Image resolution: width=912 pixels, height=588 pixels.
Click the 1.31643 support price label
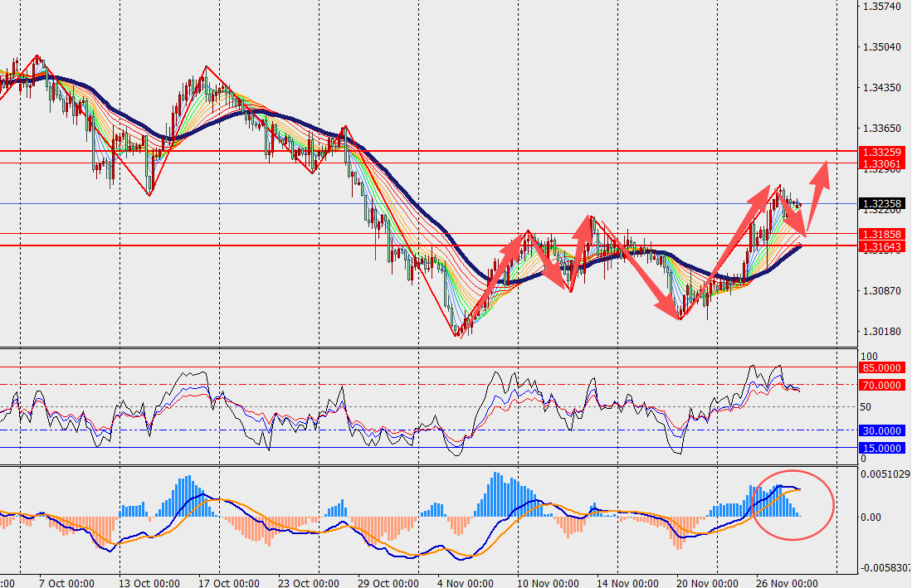(881, 246)
